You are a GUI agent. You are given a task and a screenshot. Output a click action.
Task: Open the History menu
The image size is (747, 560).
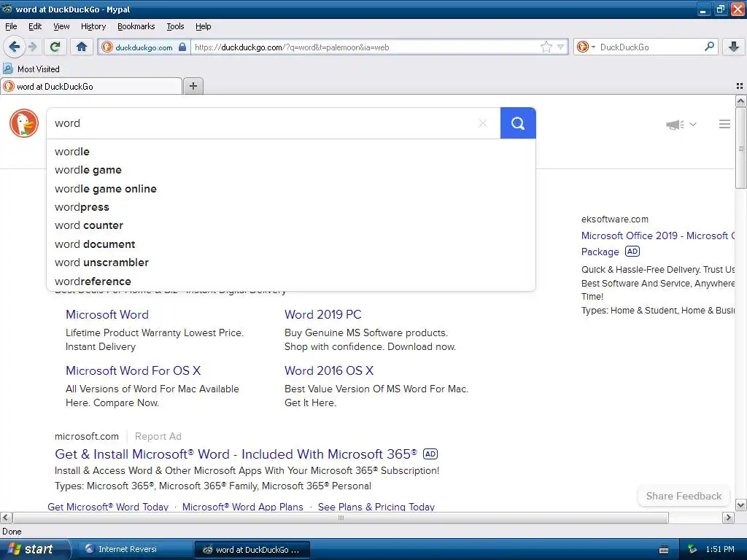tap(93, 26)
